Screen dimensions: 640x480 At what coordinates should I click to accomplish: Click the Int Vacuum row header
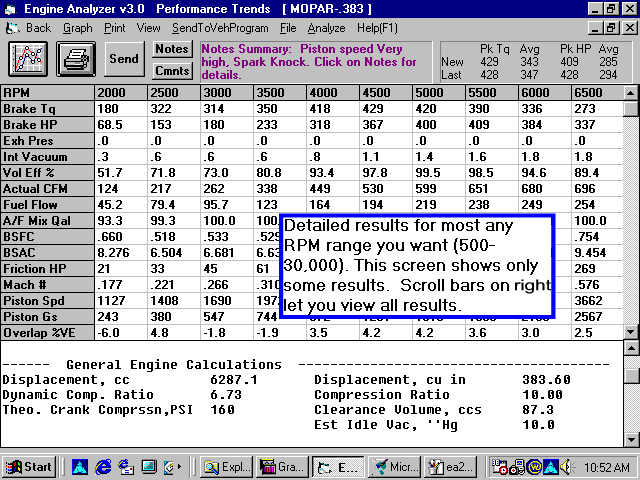(47, 157)
